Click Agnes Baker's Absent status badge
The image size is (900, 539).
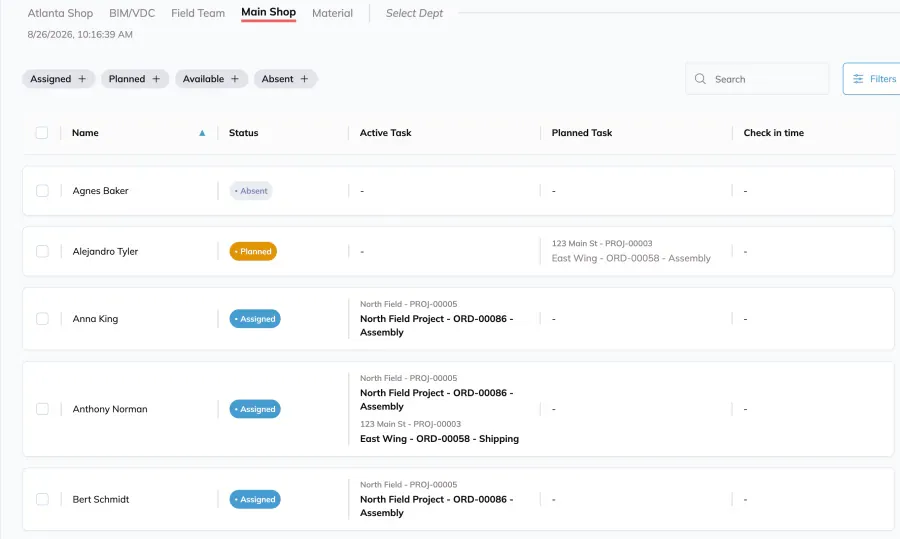pos(251,191)
